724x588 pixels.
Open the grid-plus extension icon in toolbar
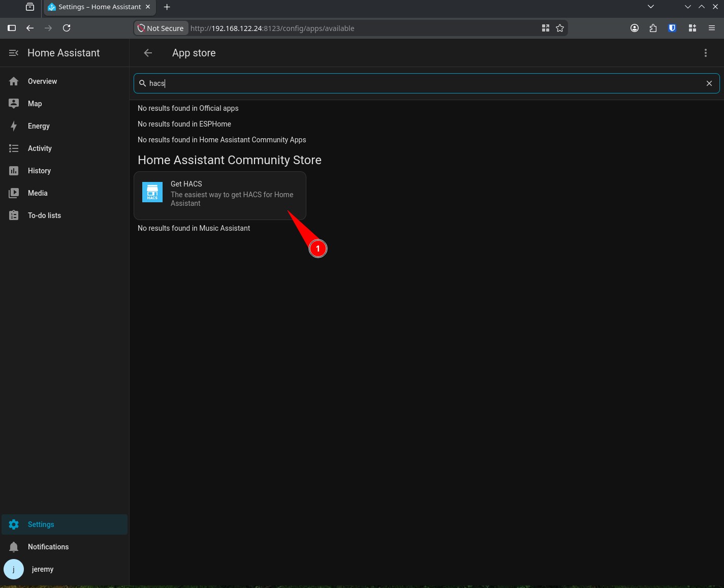point(692,28)
